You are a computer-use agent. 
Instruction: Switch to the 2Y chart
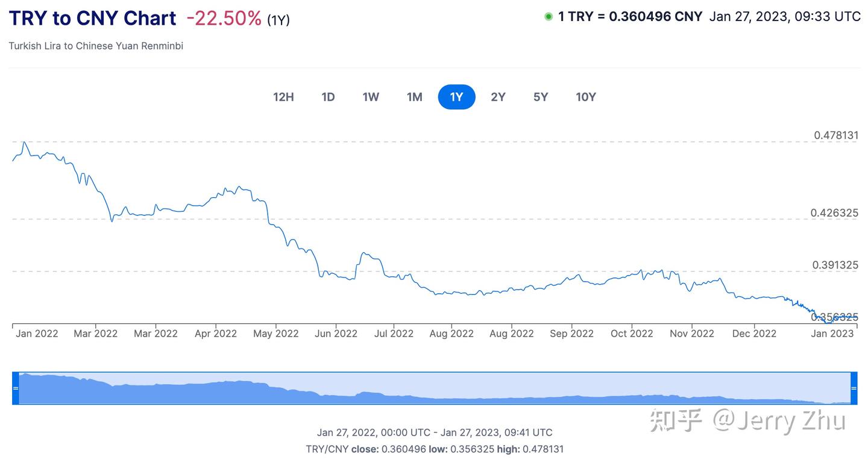(x=498, y=97)
